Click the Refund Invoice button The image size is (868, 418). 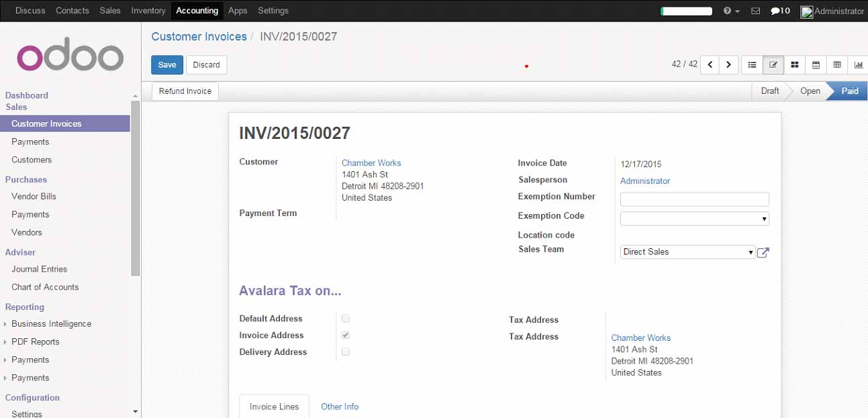pos(185,91)
